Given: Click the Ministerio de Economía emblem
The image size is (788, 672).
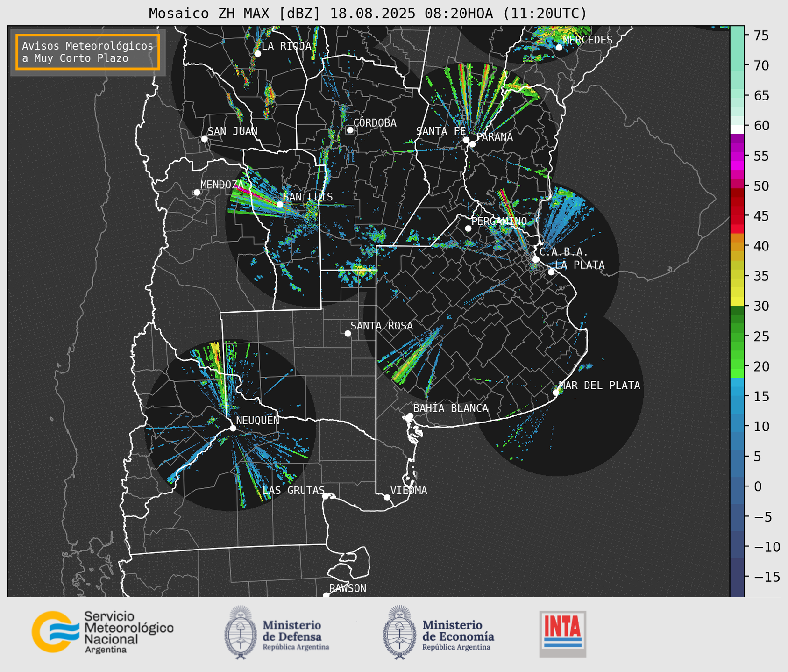Looking at the screenshot, I should click(x=399, y=632).
